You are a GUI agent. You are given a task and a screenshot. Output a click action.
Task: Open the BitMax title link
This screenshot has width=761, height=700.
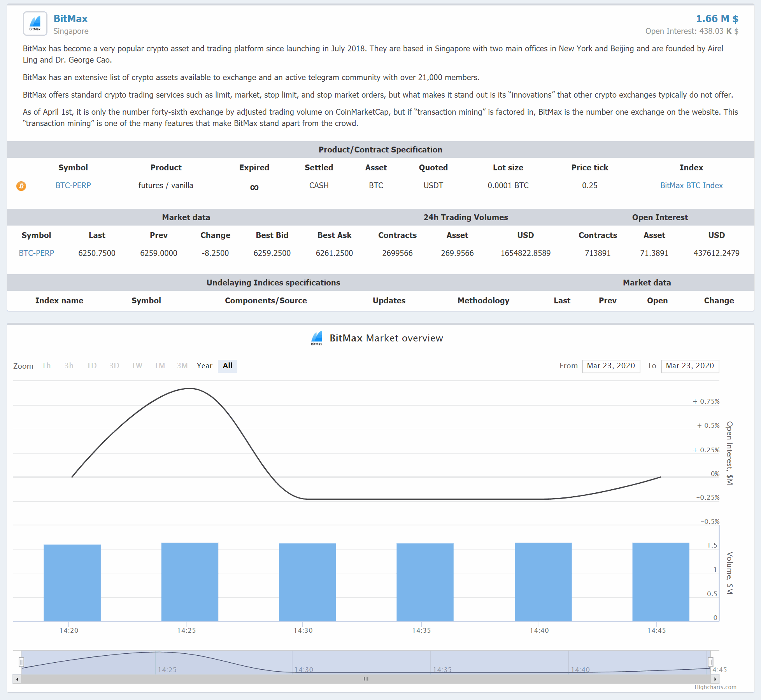(x=70, y=19)
